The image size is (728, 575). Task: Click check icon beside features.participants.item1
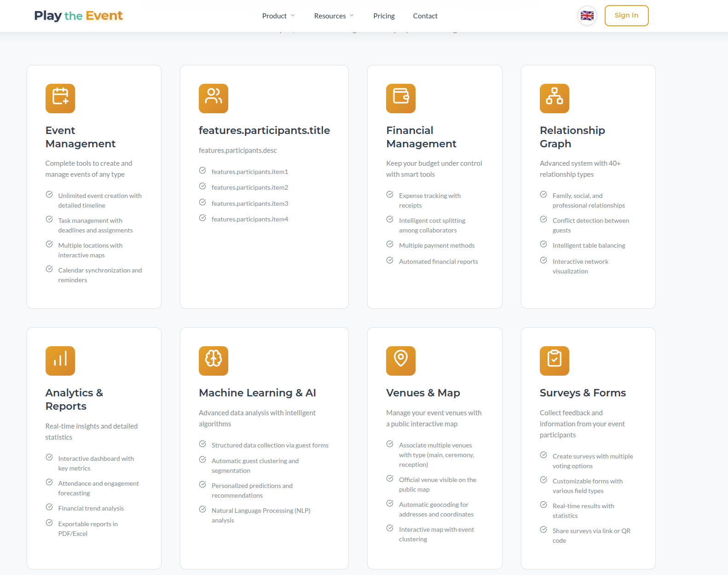202,170
